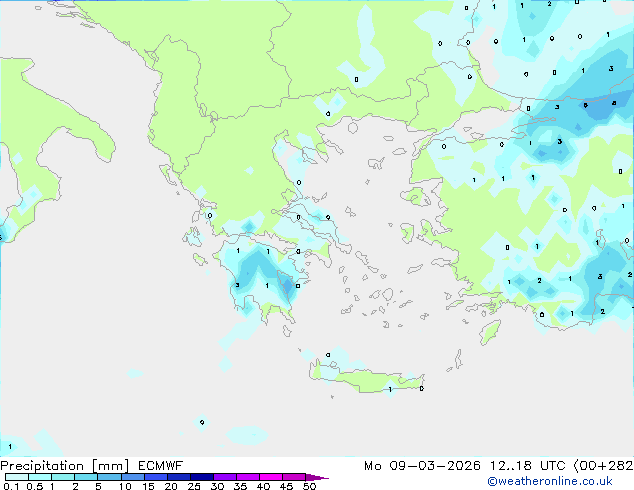This screenshot has width=634, height=490.
Task: Click the '15' legend scale label
Action: [148, 486]
